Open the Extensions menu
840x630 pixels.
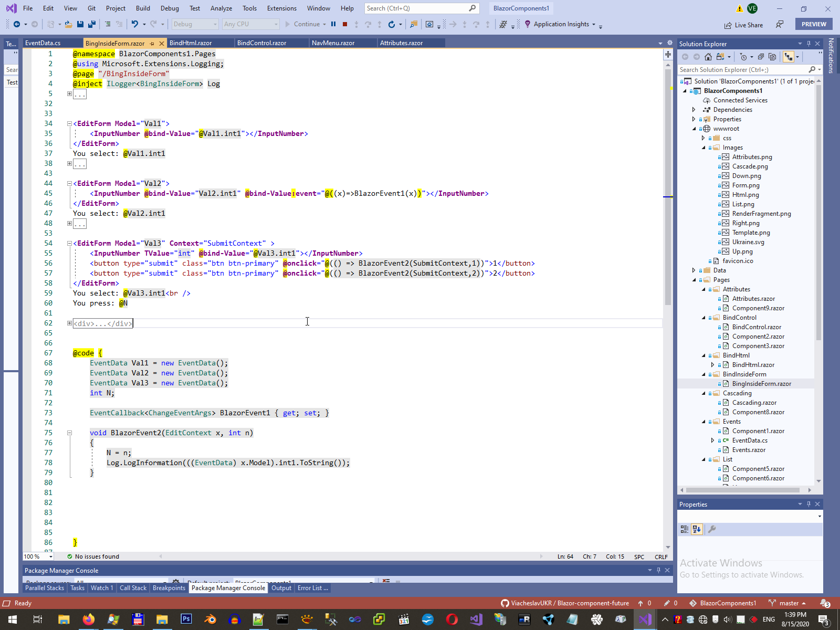point(282,8)
